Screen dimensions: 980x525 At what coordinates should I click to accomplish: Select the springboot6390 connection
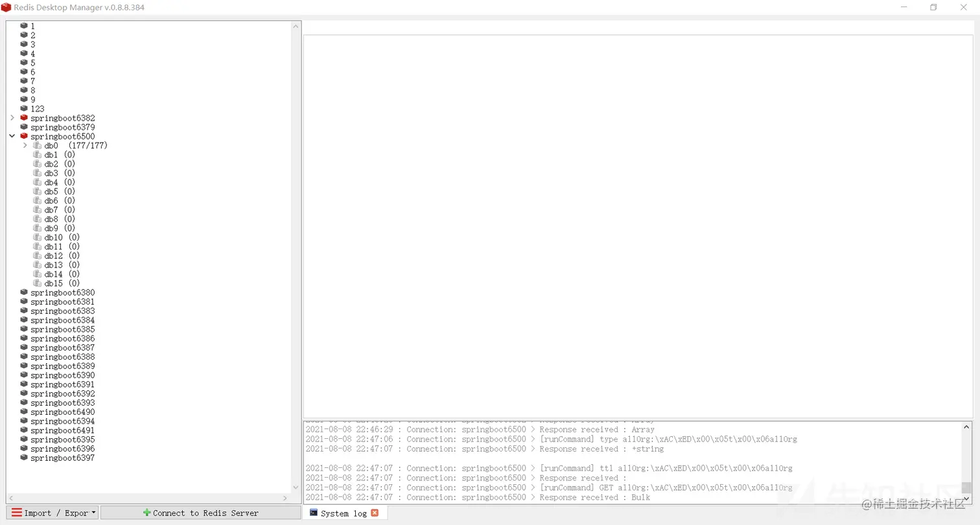(x=62, y=375)
